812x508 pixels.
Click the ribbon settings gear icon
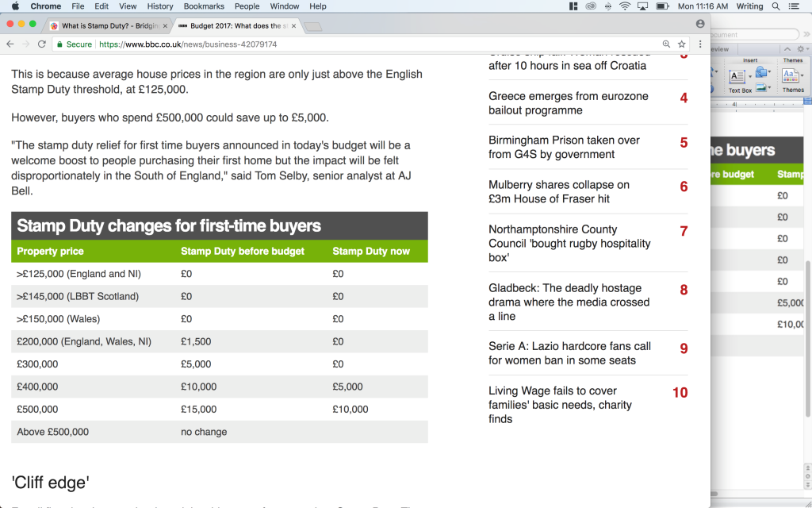(x=801, y=50)
